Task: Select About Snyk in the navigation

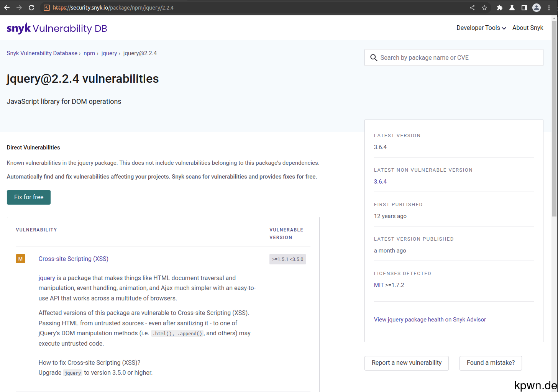Action: tap(528, 28)
